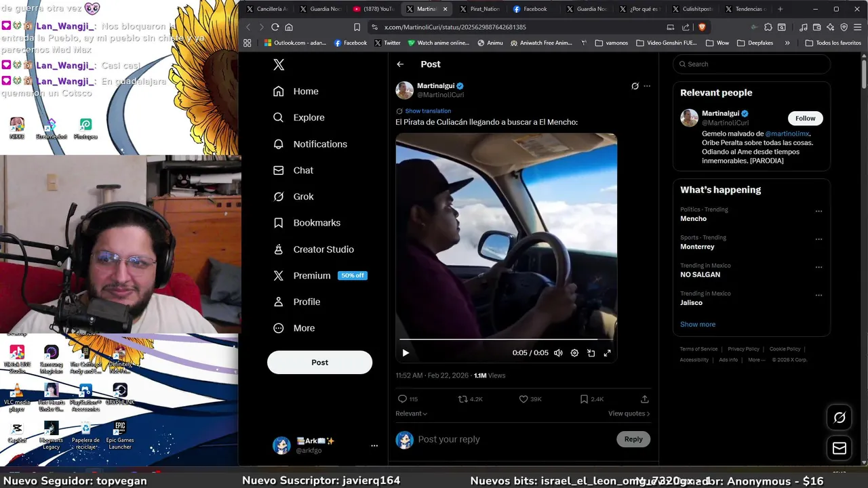Seek on the video progress bar
Screen dimensions: 868x488
pyautogui.click(x=506, y=339)
